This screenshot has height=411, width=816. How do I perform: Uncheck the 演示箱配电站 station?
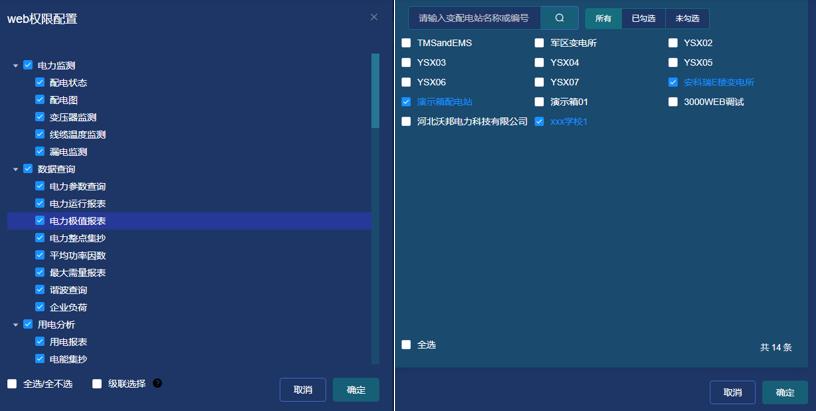(x=406, y=102)
